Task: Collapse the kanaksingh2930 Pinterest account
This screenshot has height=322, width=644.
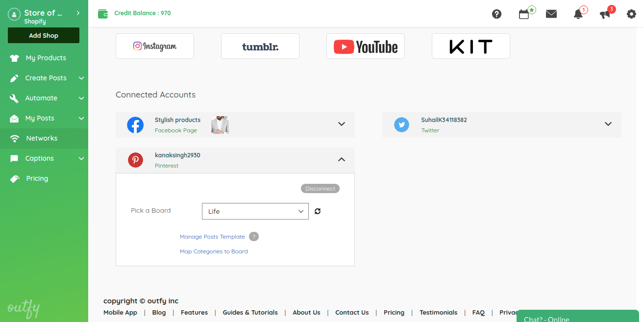Action: pyautogui.click(x=342, y=159)
